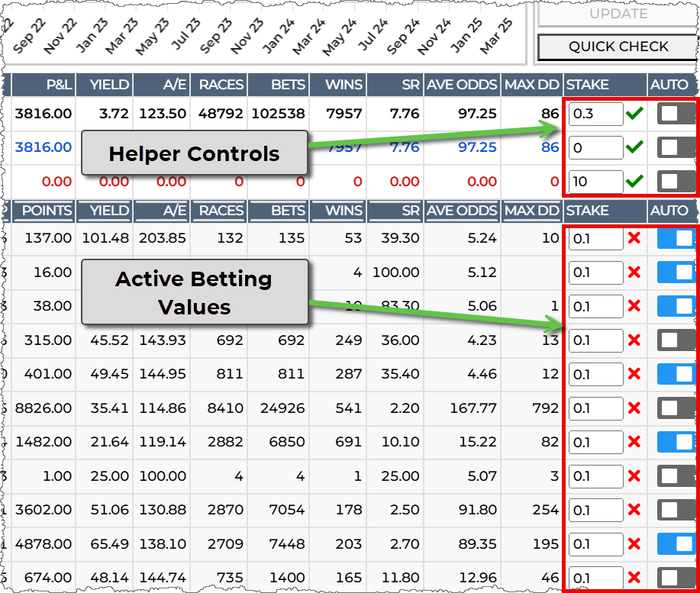Viewport: 700px width, 593px height.
Task: Click the 101.48 yield cell
Action: tap(105, 238)
